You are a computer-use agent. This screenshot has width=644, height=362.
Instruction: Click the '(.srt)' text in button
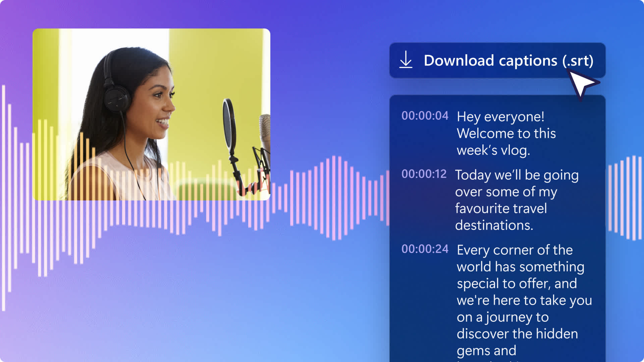(578, 61)
